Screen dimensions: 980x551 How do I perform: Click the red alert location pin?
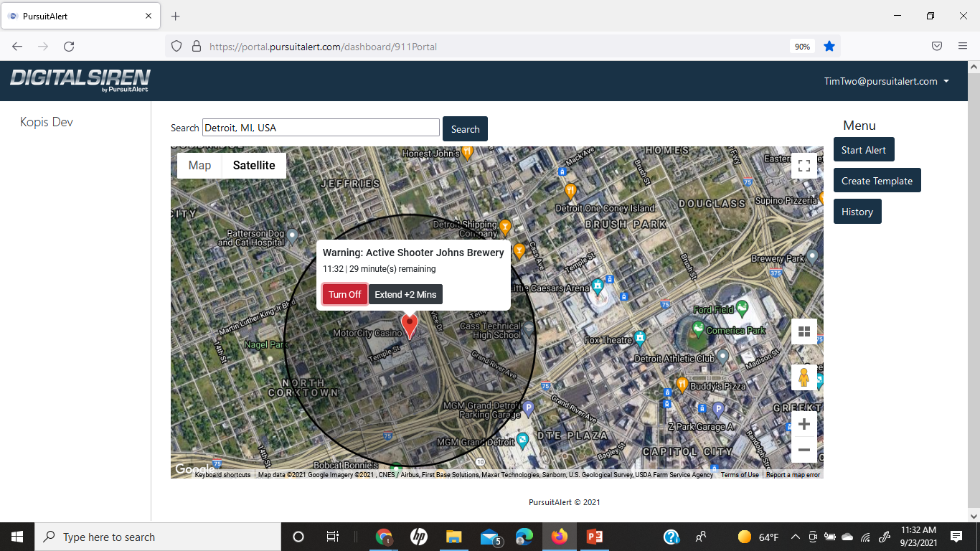409,326
